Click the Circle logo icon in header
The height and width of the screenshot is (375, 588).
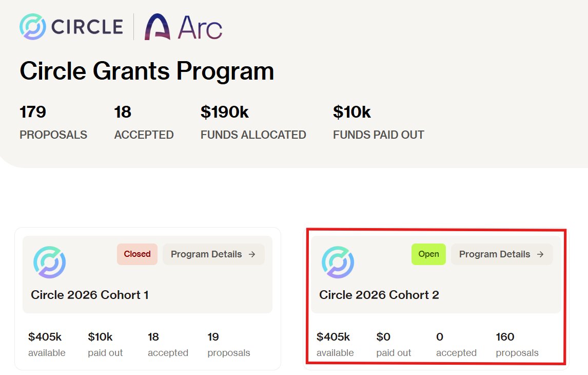pos(33,27)
